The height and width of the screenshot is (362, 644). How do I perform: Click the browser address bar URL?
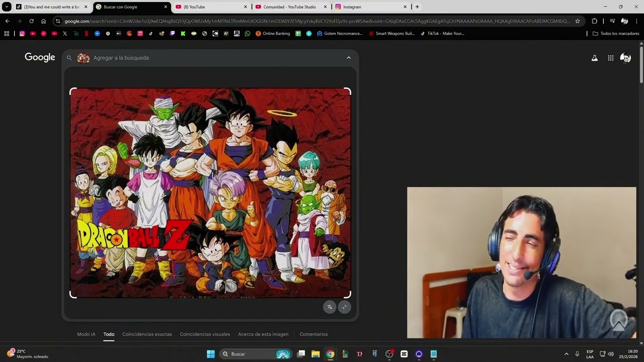pyautogui.click(x=317, y=21)
